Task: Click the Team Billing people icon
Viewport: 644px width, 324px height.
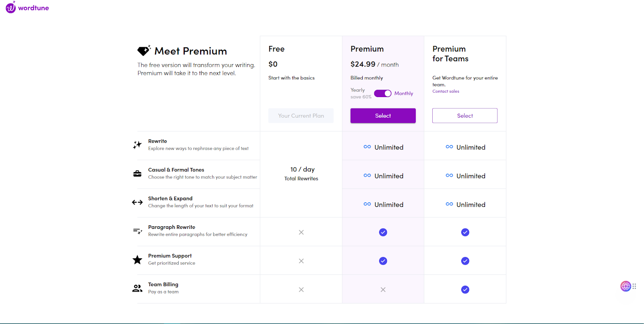Action: pos(137,288)
